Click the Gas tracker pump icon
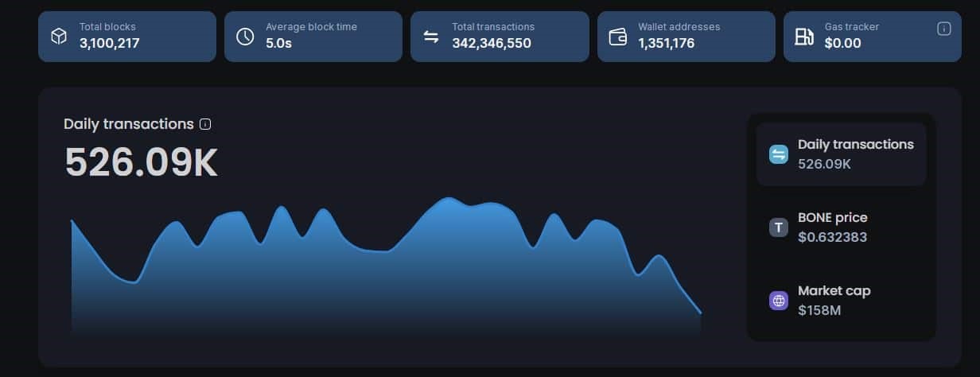The width and height of the screenshot is (980, 377). (x=804, y=36)
